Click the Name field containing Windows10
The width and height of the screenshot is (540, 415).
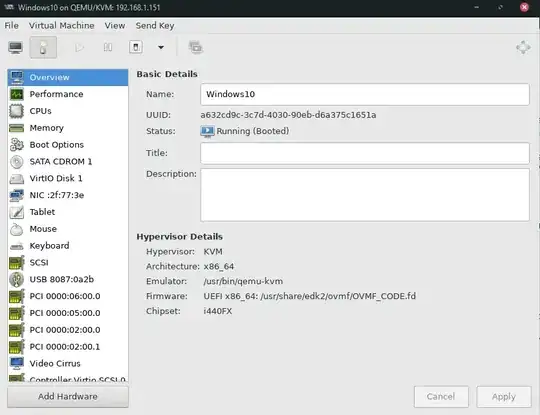365,94
